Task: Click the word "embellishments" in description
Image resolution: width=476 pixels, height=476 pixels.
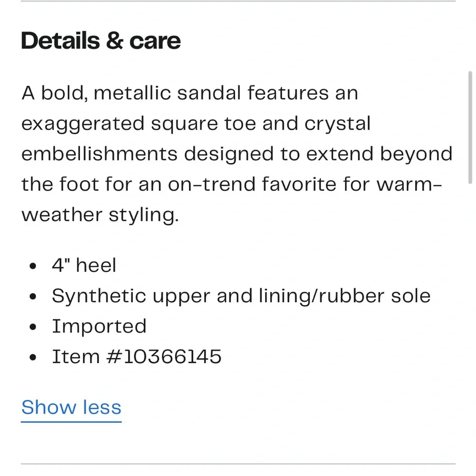Action: [99, 154]
